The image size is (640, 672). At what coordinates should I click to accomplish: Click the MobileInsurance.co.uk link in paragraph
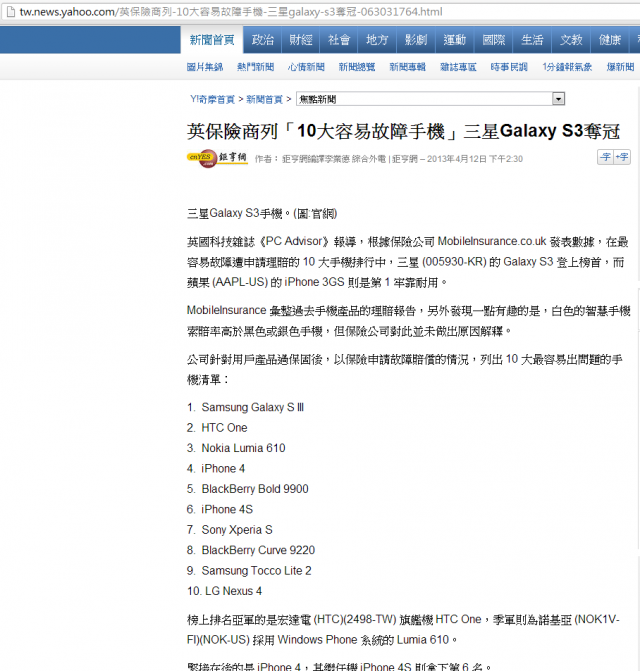click(x=492, y=241)
